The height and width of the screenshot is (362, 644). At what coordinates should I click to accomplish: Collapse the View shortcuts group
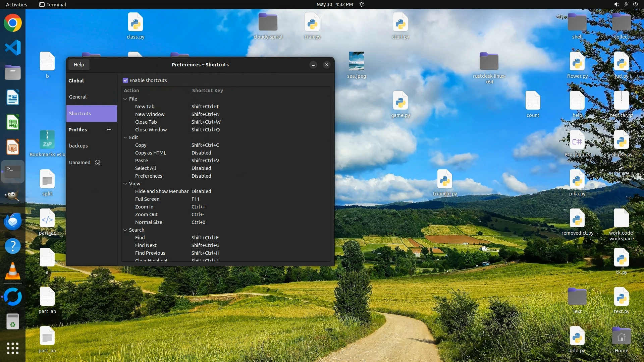click(125, 184)
